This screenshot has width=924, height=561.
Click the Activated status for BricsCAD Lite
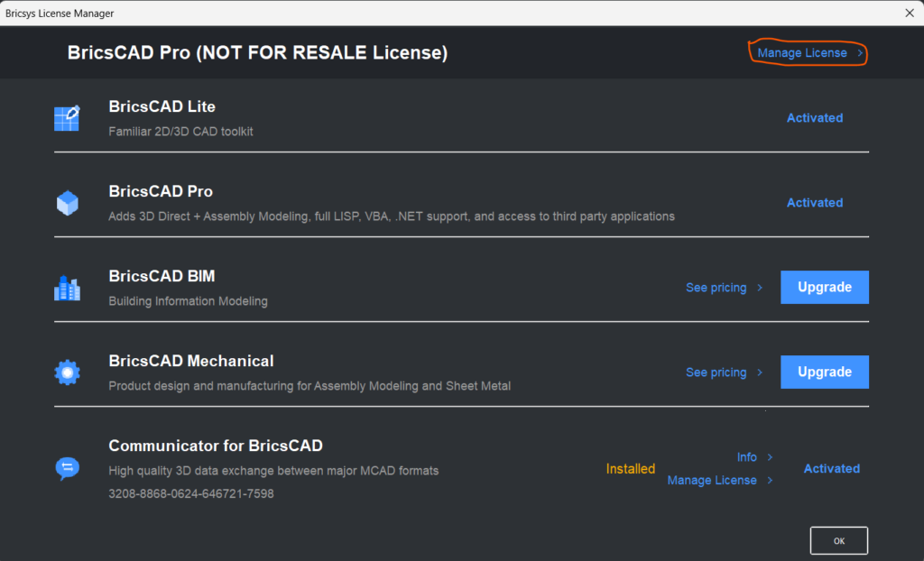[815, 118]
